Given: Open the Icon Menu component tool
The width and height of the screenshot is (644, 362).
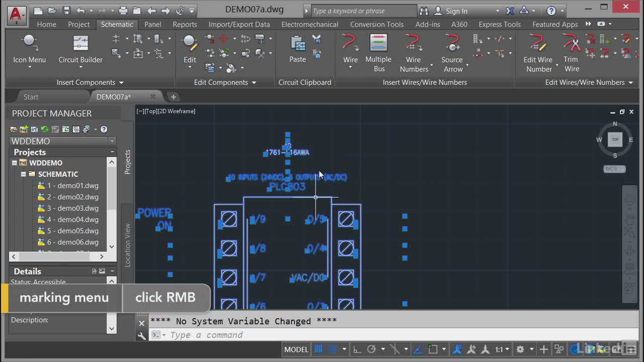Looking at the screenshot, I should click(29, 51).
